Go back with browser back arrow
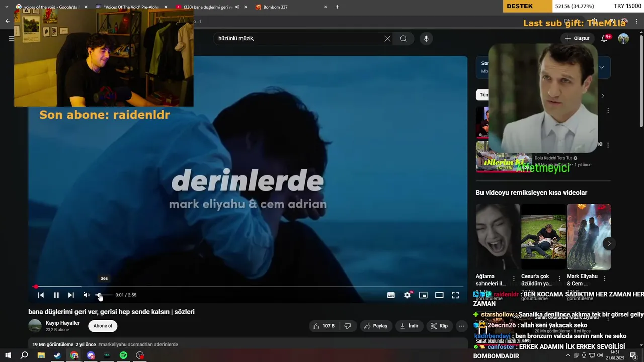Image resolution: width=644 pixels, height=362 pixels. 7,21
